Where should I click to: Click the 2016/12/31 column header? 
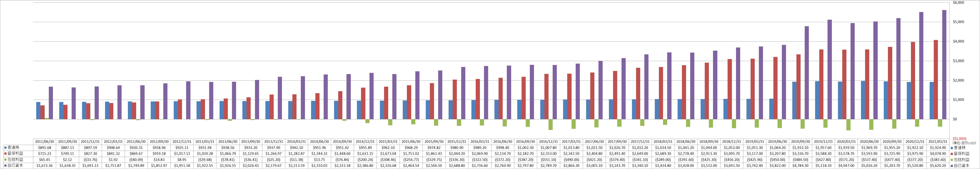[x=548, y=142]
